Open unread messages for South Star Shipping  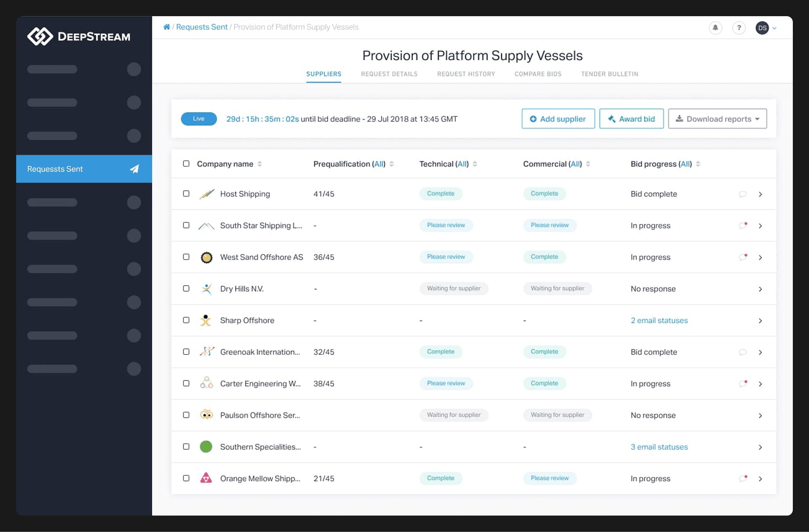click(743, 225)
